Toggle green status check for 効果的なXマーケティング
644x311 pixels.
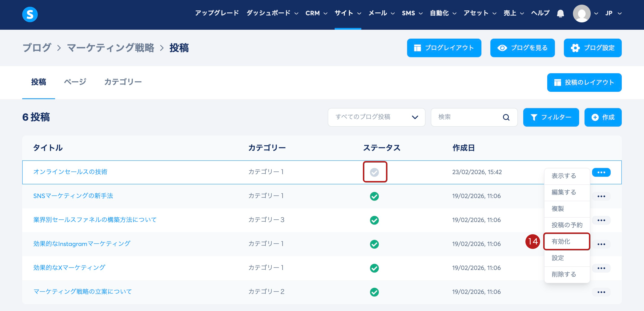pyautogui.click(x=374, y=268)
